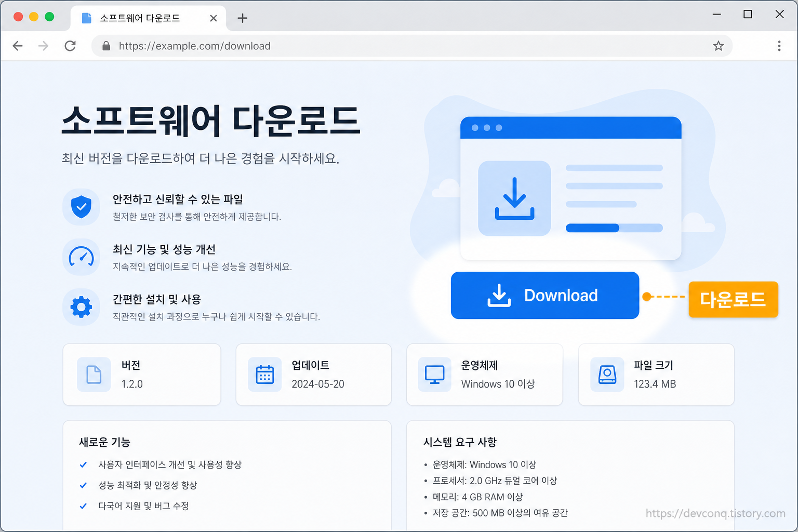This screenshot has height=532, width=798.
Task: Click the monitor icon in the 운영체제 card
Action: tap(435, 374)
